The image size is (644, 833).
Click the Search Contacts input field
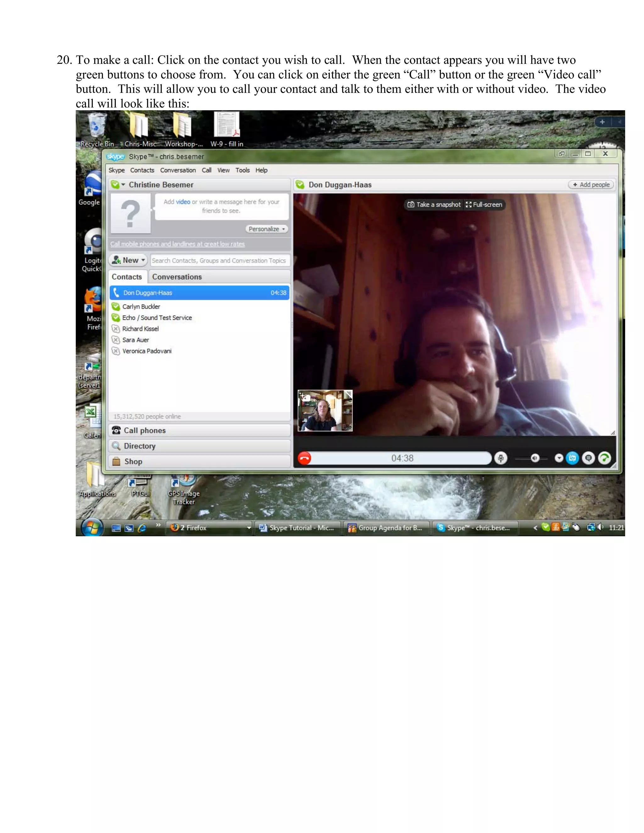[x=219, y=261]
